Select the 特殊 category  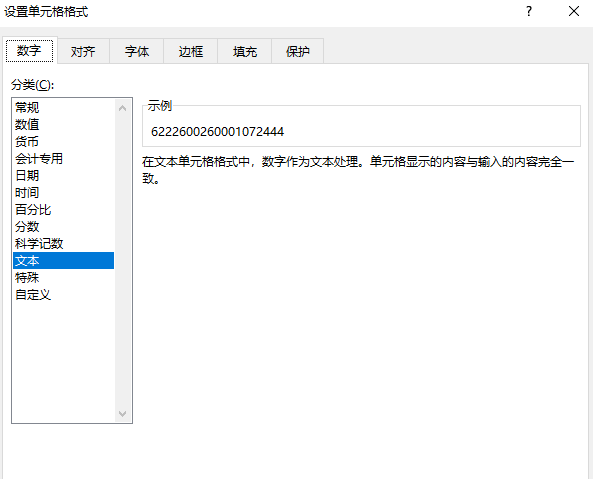click(x=64, y=277)
